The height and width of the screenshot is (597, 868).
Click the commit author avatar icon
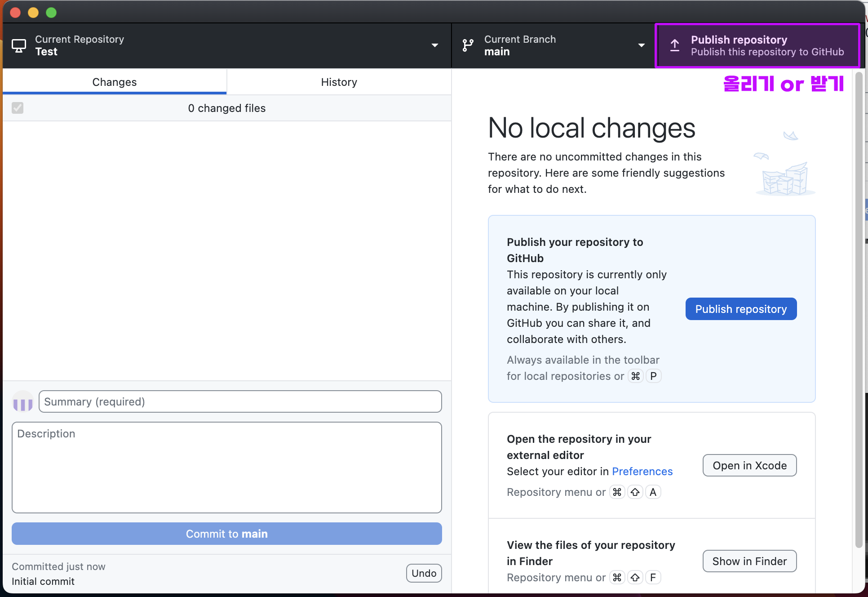23,402
